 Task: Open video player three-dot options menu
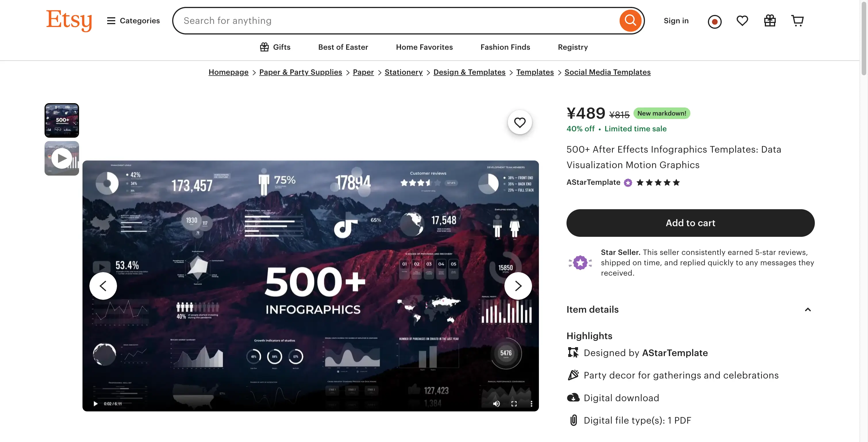coord(531,403)
